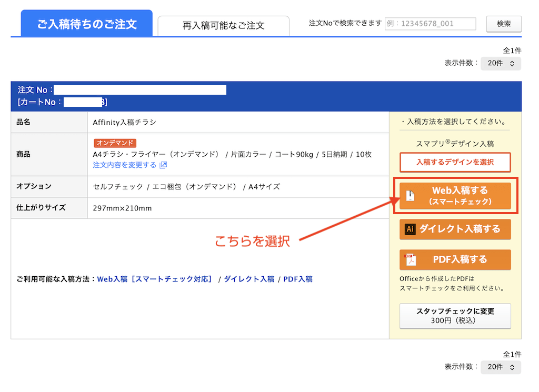
Task: Open the top 表示件数 20件 dropdown
Action: pos(501,63)
